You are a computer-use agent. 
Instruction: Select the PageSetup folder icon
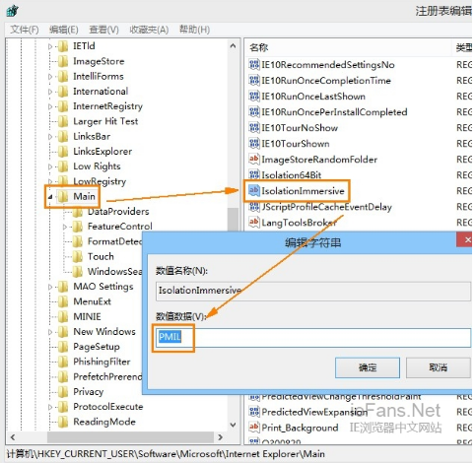tap(63, 347)
